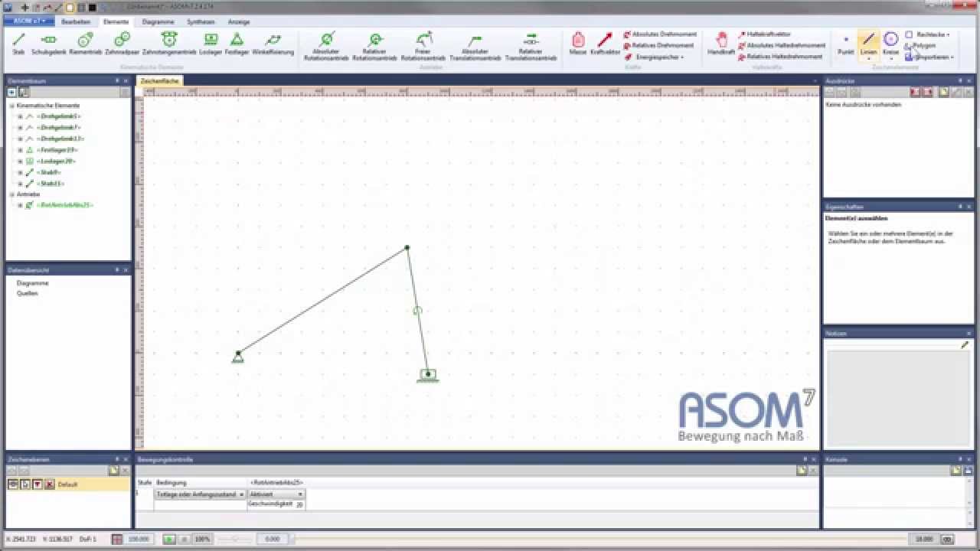Screen dimensions: 980x551
Task: Click the Notizen edit pencil icon
Action: point(965,345)
